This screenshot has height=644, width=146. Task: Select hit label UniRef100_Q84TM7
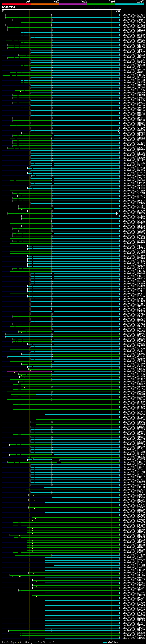click(x=134, y=118)
